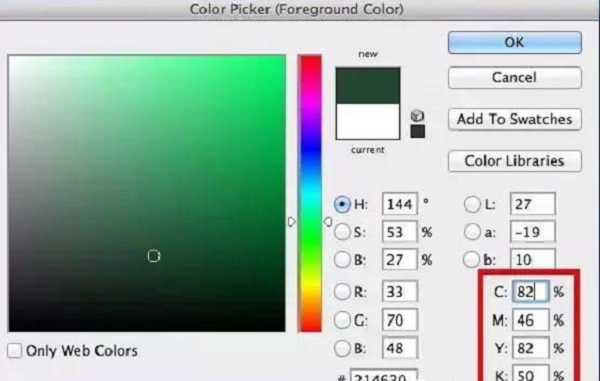Click the current white color swatch
Viewport: 600px width, 381px height.
point(368,121)
